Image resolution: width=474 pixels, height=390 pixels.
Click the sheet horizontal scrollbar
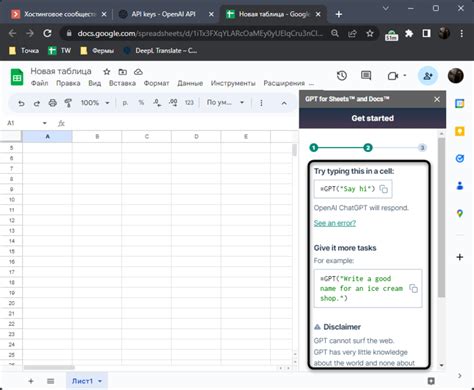click(x=49, y=368)
